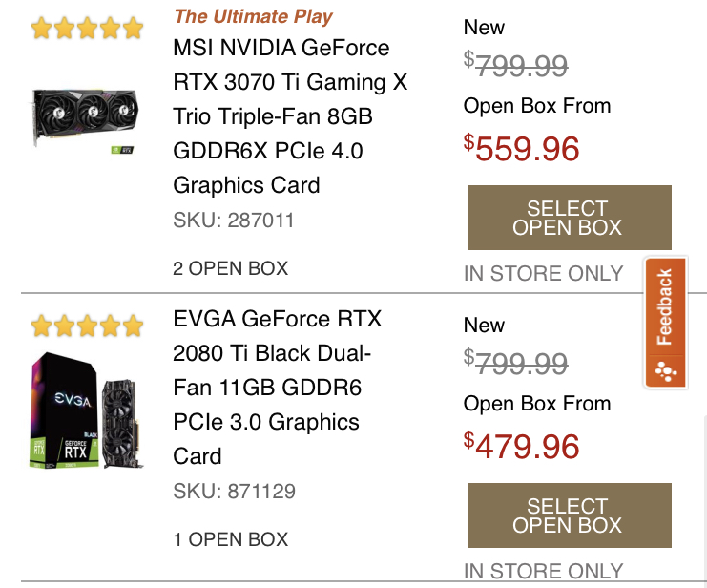
Task: Open the Feedback side tab
Action: (x=665, y=307)
